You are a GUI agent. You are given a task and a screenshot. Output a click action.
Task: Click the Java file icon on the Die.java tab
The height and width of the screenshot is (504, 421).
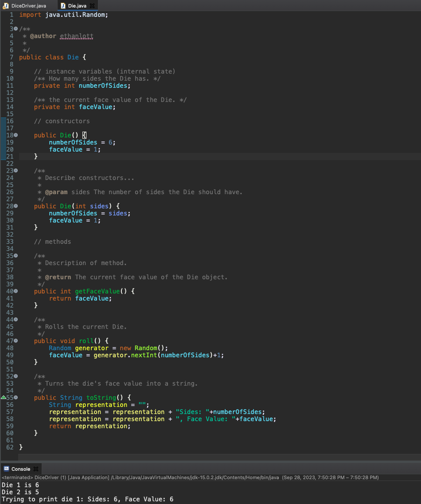62,6
